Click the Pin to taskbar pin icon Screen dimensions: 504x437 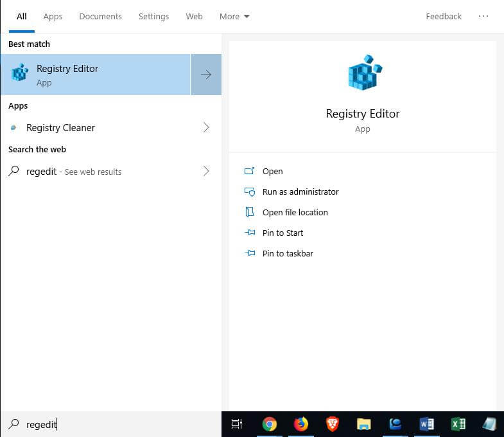[250, 253]
